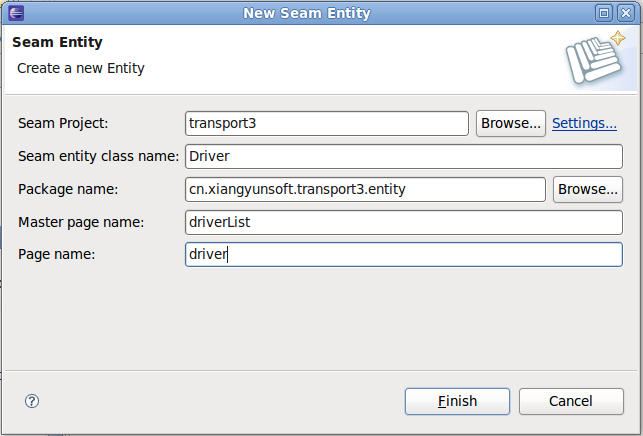The height and width of the screenshot is (436, 643).
Task: Open the Settings link
Action: pyautogui.click(x=584, y=123)
